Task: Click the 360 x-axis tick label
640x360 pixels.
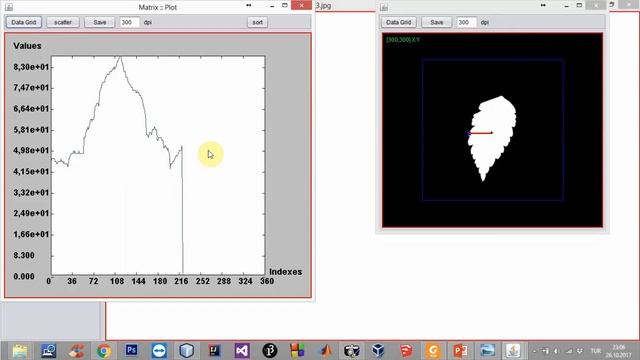Action: 267,281
